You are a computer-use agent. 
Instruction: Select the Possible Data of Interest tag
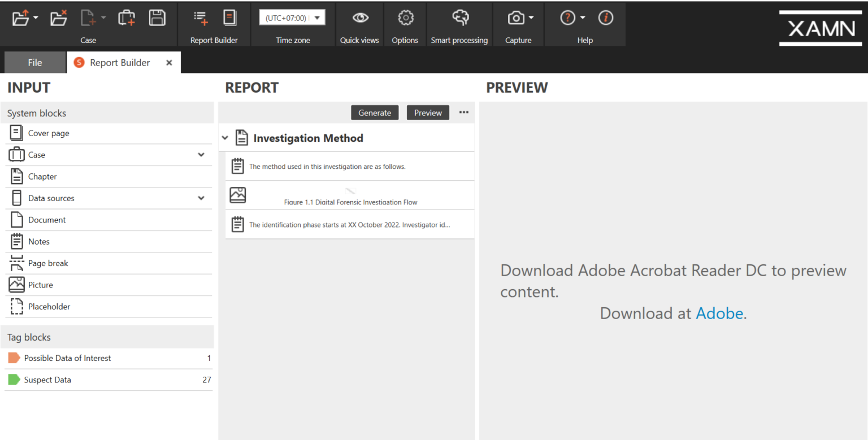[x=67, y=358]
